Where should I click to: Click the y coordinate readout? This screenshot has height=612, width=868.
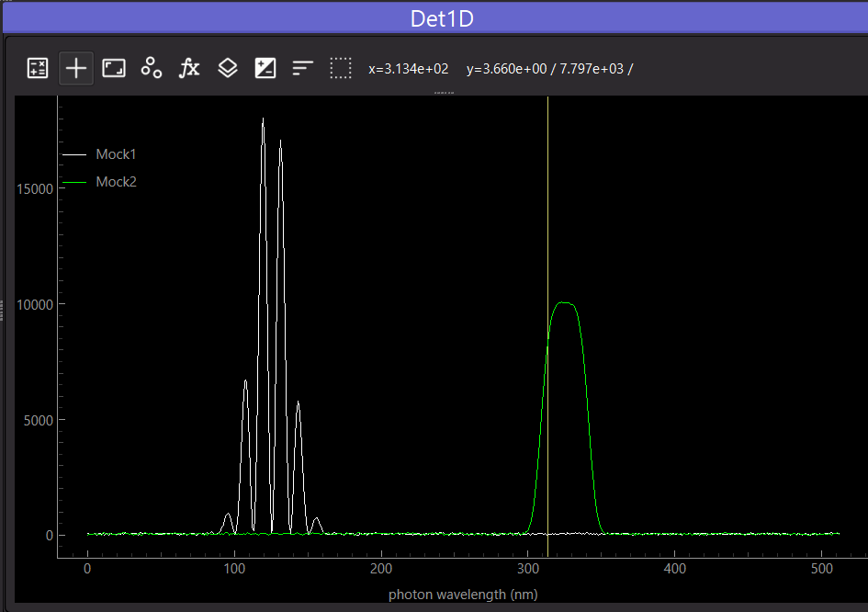(x=549, y=69)
